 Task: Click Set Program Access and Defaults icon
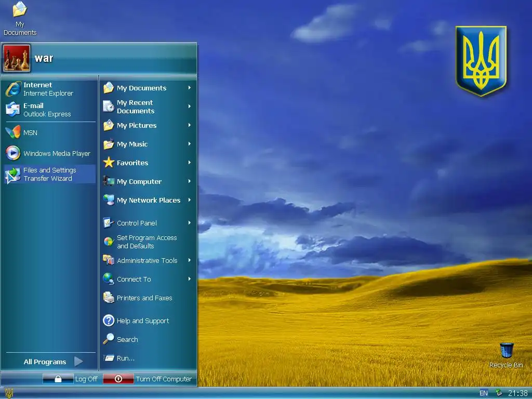click(109, 242)
